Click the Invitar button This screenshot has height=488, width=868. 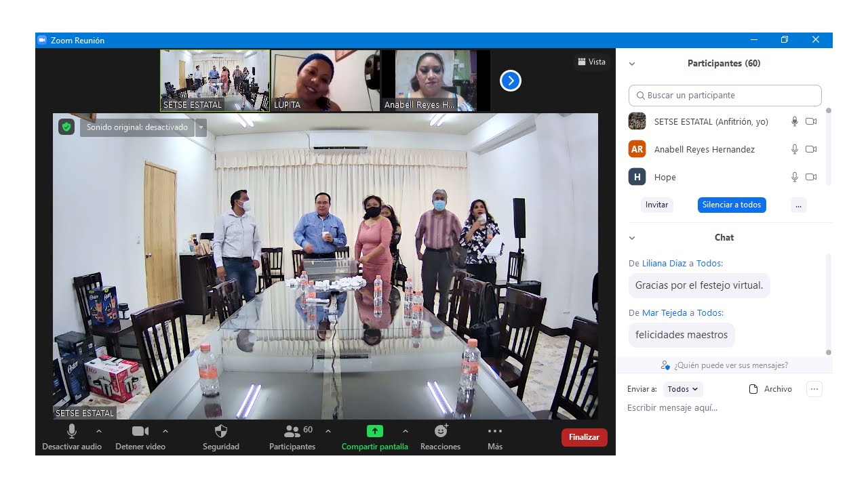(x=656, y=205)
